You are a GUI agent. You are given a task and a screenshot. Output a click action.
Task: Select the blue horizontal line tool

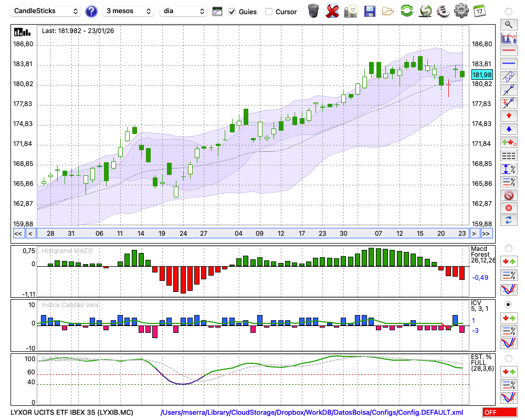[509, 64]
